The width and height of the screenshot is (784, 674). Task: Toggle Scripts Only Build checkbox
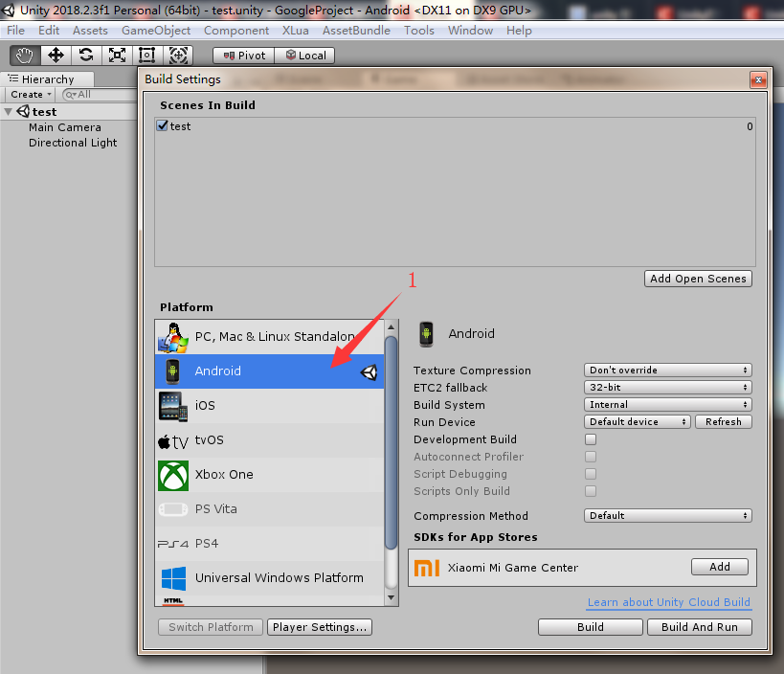coord(591,491)
